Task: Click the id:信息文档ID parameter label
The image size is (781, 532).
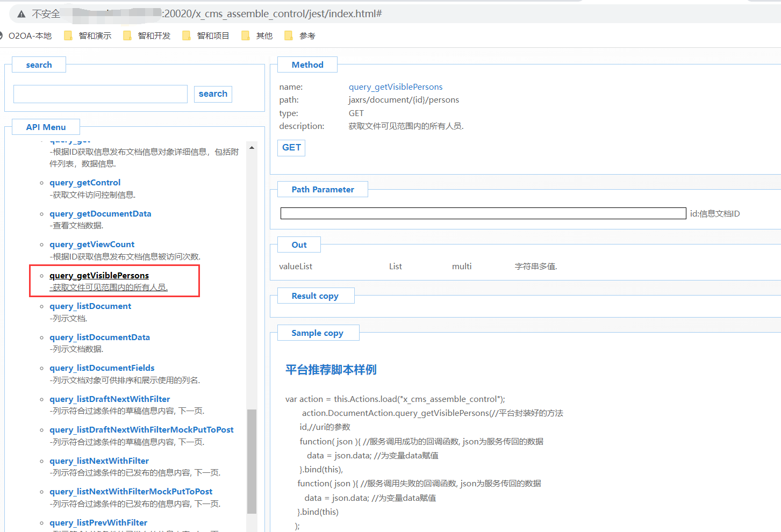Action: pos(715,214)
